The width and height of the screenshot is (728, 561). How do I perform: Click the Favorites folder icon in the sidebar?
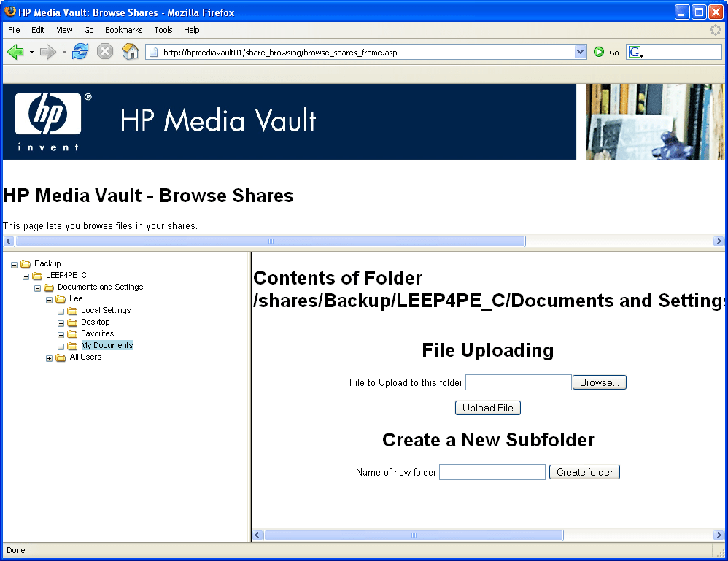point(73,333)
